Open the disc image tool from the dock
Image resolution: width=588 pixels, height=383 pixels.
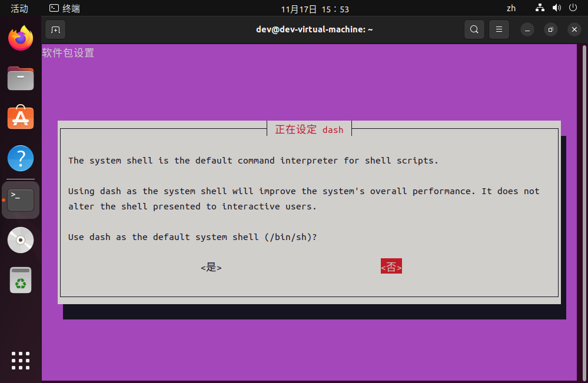point(20,239)
